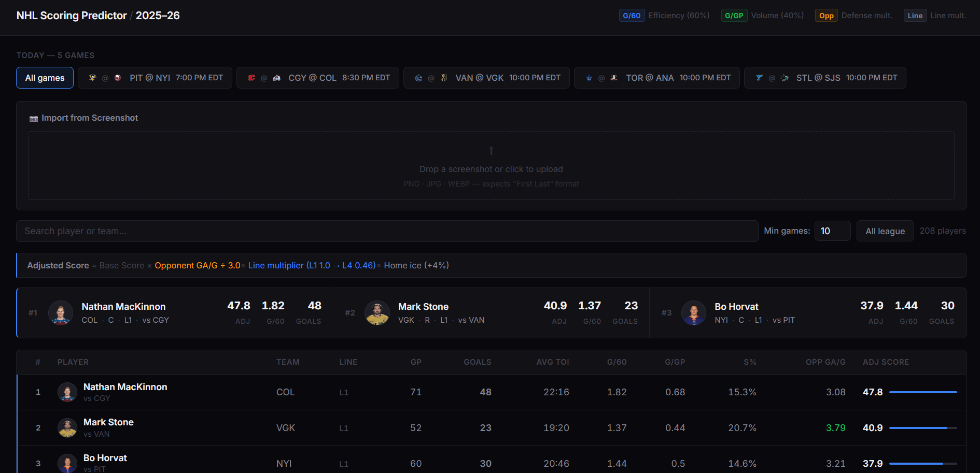Sort table by G/GP column header
This screenshot has height=473, width=980.
(675, 362)
